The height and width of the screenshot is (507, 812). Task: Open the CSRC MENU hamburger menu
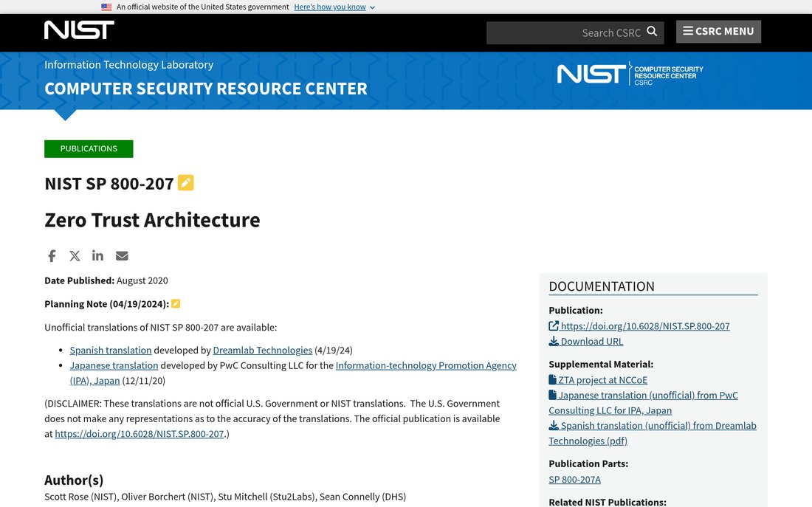coord(718,32)
